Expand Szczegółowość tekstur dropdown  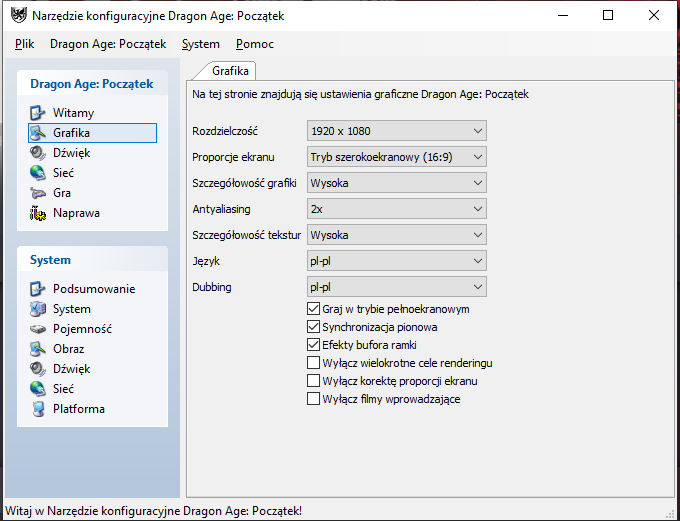pyautogui.click(x=397, y=235)
